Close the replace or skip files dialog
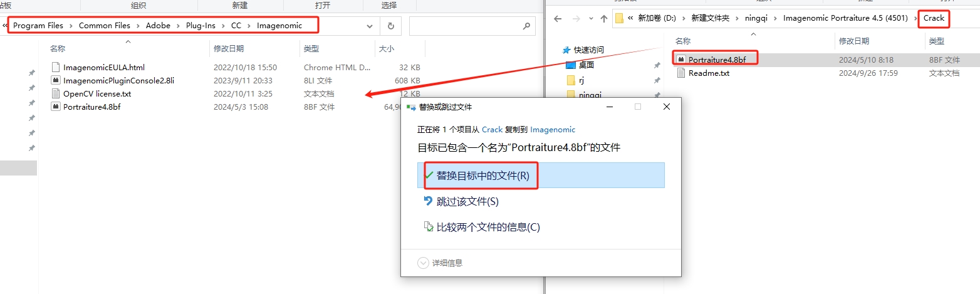The width and height of the screenshot is (980, 294). click(x=667, y=107)
